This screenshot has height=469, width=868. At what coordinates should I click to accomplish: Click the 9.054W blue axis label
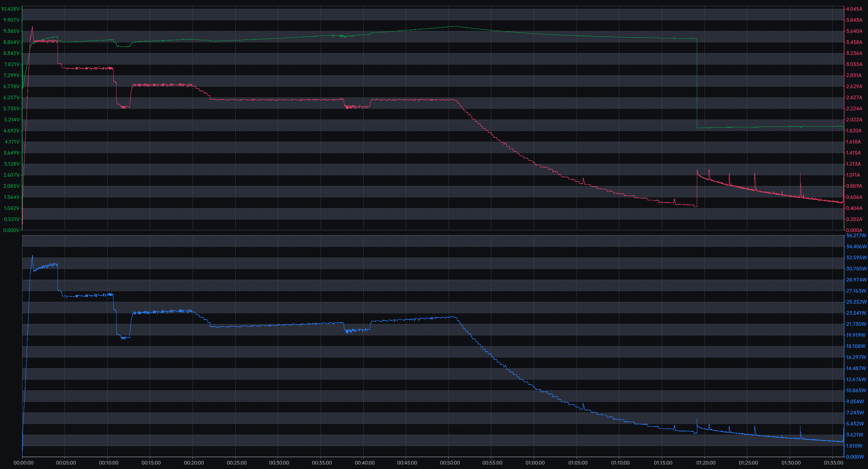click(x=855, y=401)
